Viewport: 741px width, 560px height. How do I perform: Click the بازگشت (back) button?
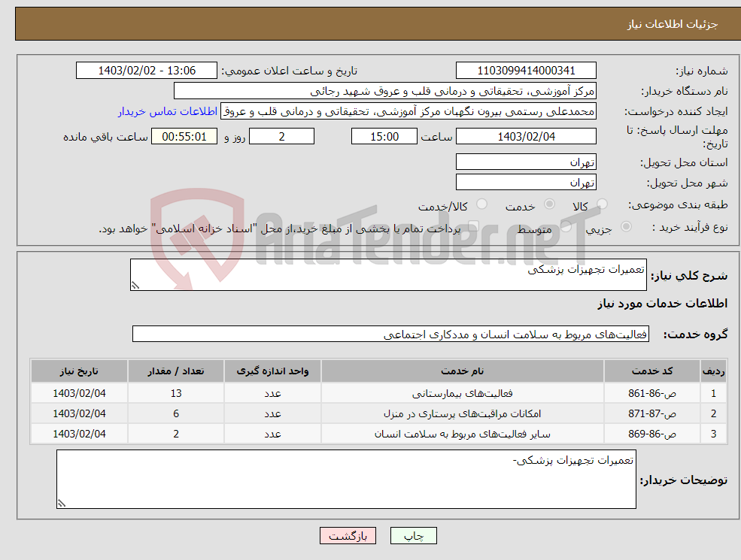(348, 536)
